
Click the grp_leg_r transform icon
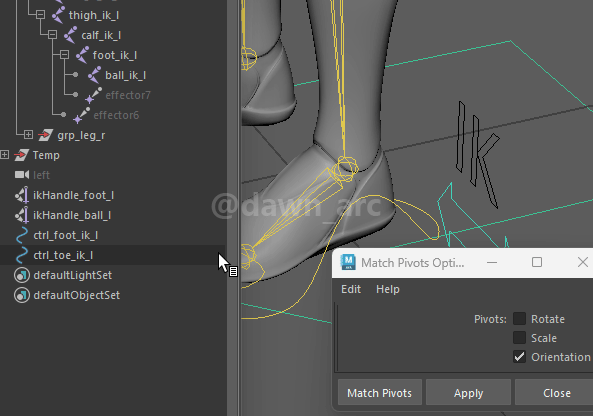pyautogui.click(x=45, y=135)
